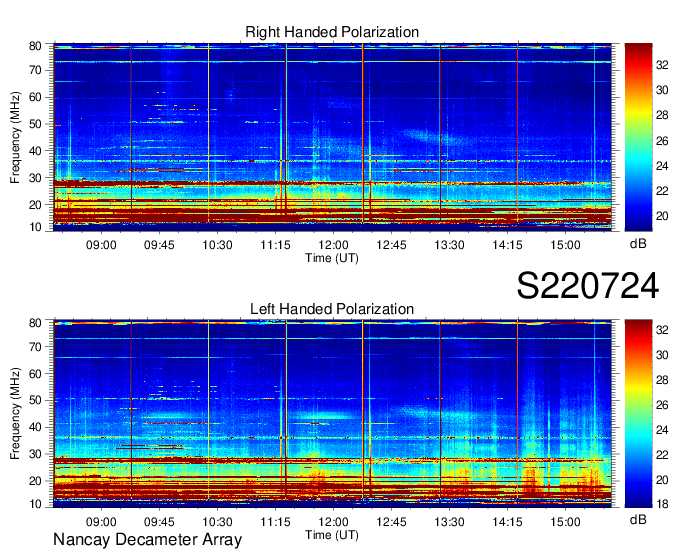Click "12:45" on the Left Handed time axis
The width and height of the screenshot is (680, 552).
[391, 522]
